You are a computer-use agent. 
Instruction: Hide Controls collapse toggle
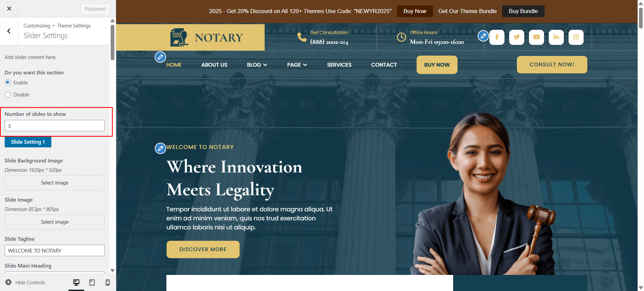[x=25, y=283]
